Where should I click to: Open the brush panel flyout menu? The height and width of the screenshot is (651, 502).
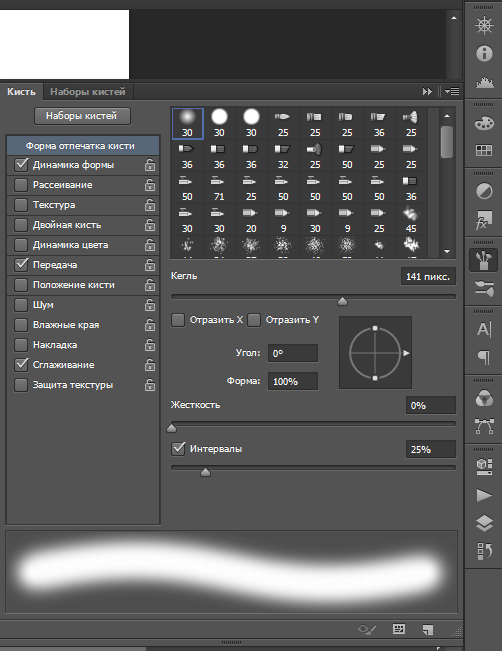pos(452,91)
